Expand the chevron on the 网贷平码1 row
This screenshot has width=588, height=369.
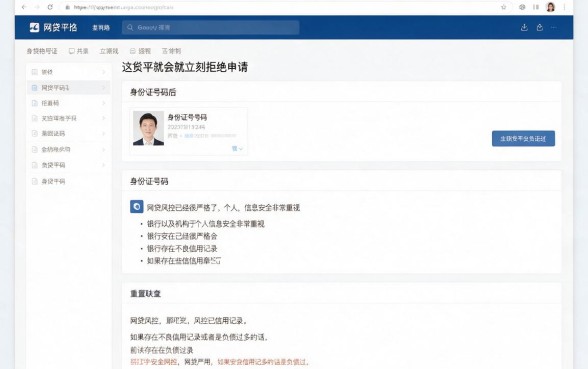tap(104, 88)
